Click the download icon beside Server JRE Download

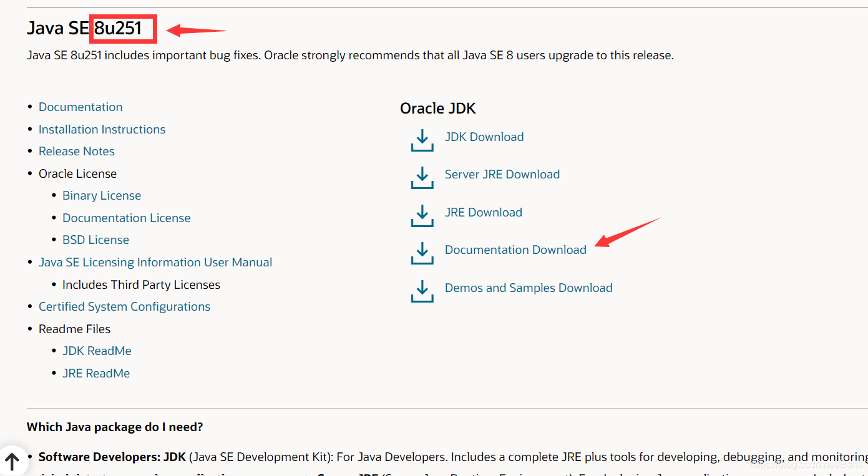point(422,177)
